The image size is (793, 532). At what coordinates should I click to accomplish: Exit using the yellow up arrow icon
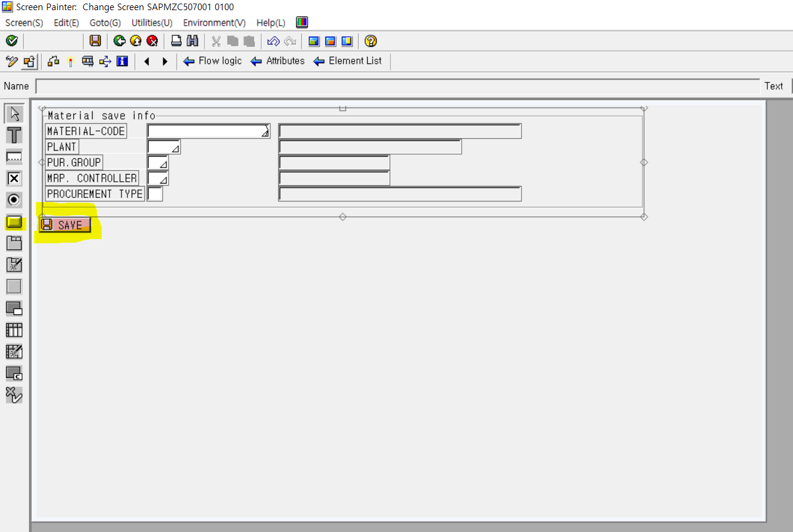pyautogui.click(x=136, y=41)
